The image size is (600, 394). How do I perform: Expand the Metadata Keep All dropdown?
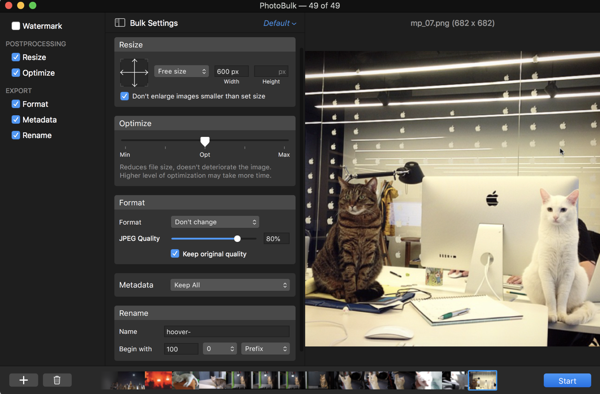230,285
